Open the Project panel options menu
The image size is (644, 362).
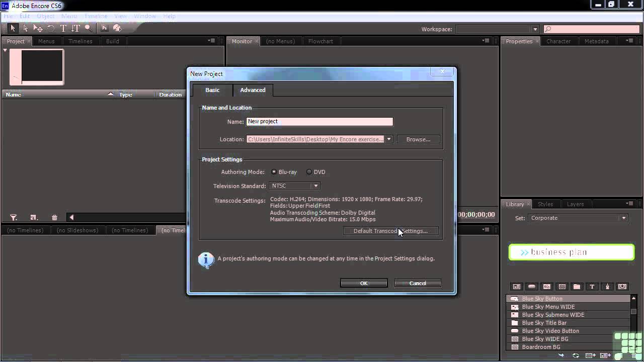211,41
